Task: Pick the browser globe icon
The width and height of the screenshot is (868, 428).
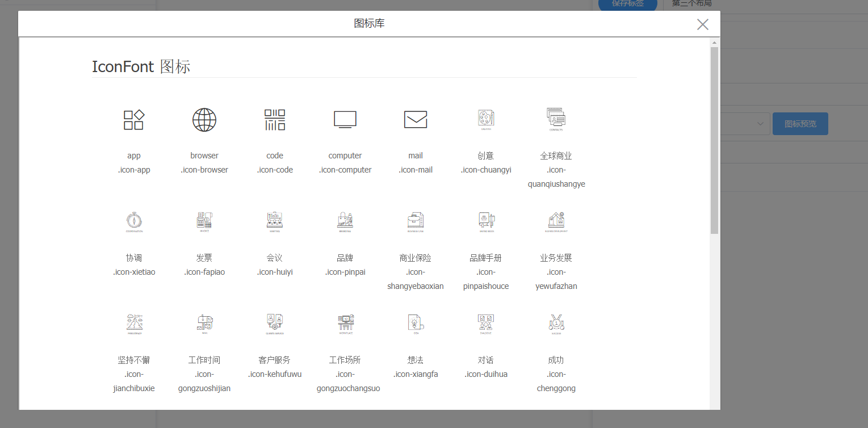Action: 204,120
